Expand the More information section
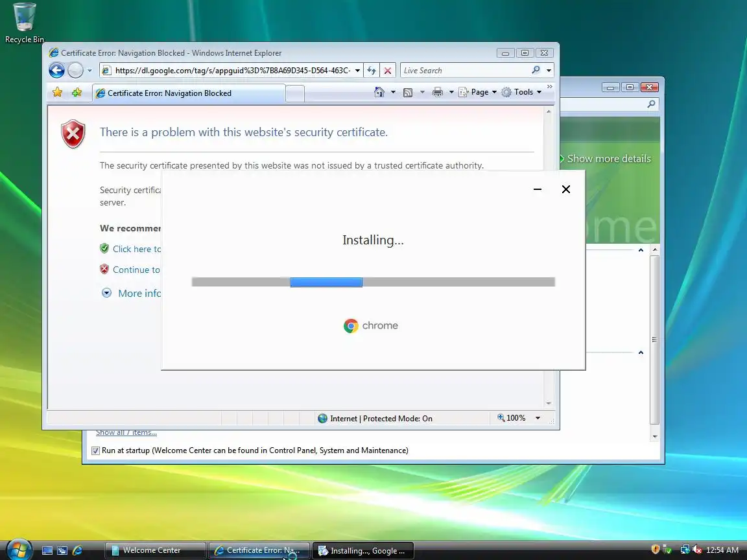The height and width of the screenshot is (560, 747). 139,294
